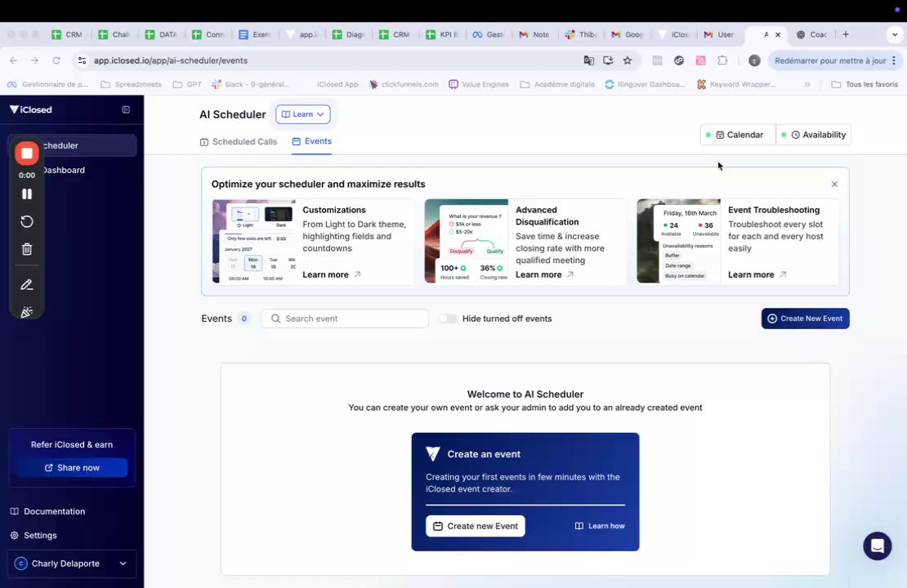Viewport: 907px width, 588px height.
Task: Select the Events tab
Action: pos(312,141)
